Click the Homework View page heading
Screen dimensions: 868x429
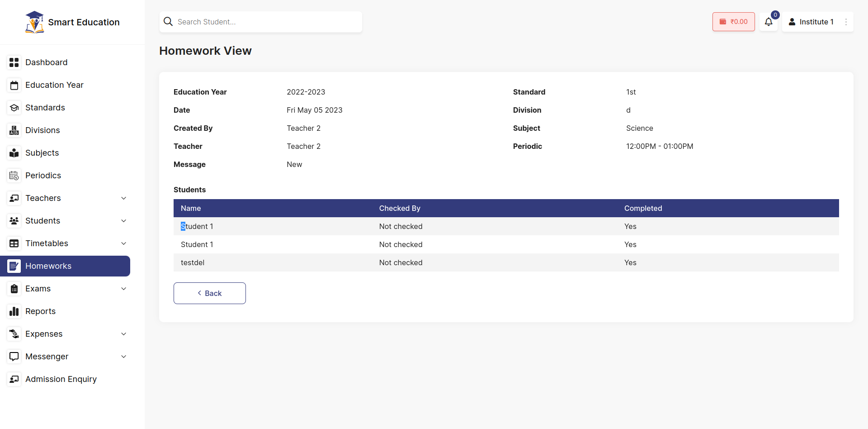(x=205, y=51)
